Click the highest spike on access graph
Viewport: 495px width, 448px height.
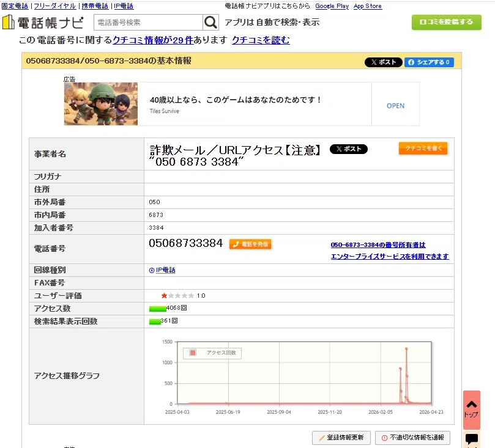406,349
